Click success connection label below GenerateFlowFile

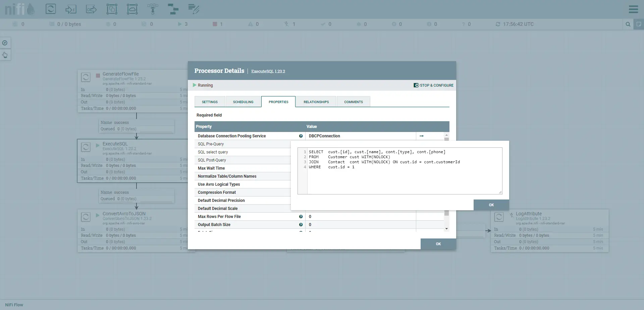click(x=137, y=126)
